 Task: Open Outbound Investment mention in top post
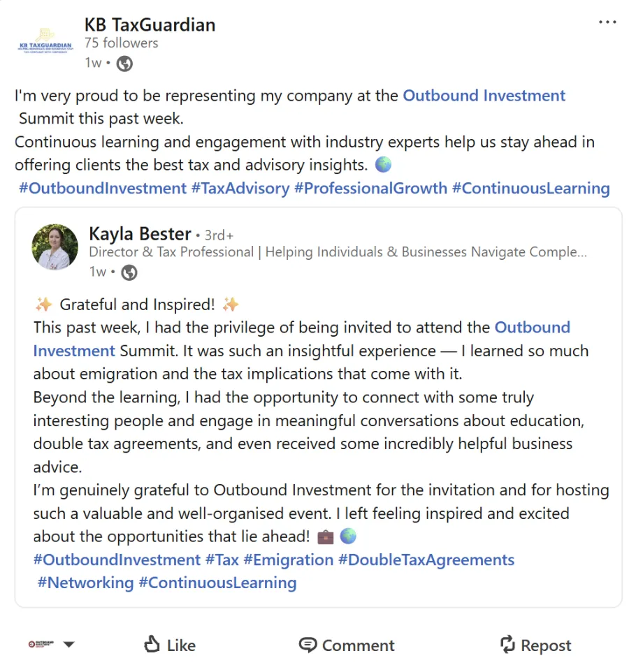(484, 96)
